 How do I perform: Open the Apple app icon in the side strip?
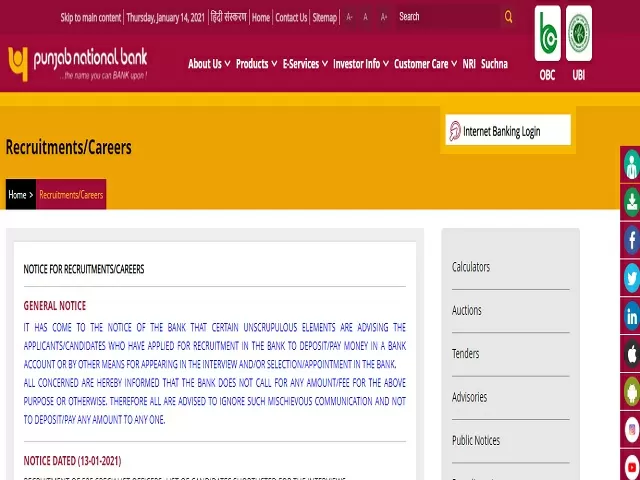(631, 354)
